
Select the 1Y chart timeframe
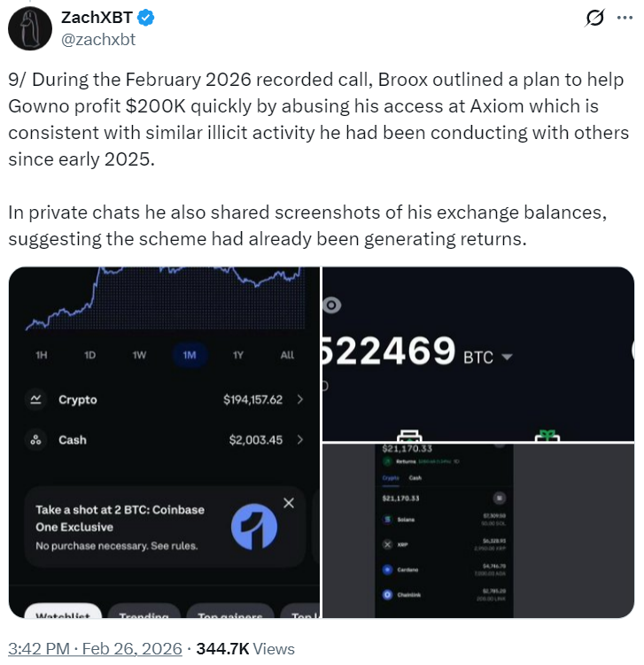[x=237, y=355]
